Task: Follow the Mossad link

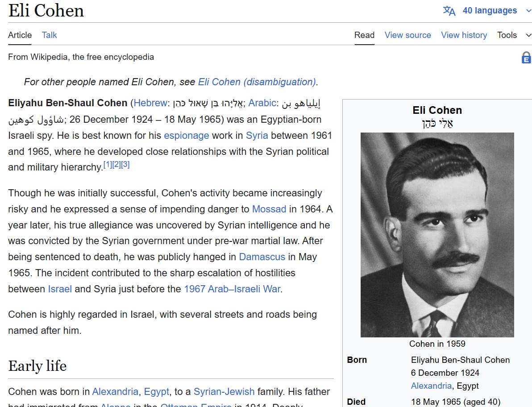Action: click(269, 209)
